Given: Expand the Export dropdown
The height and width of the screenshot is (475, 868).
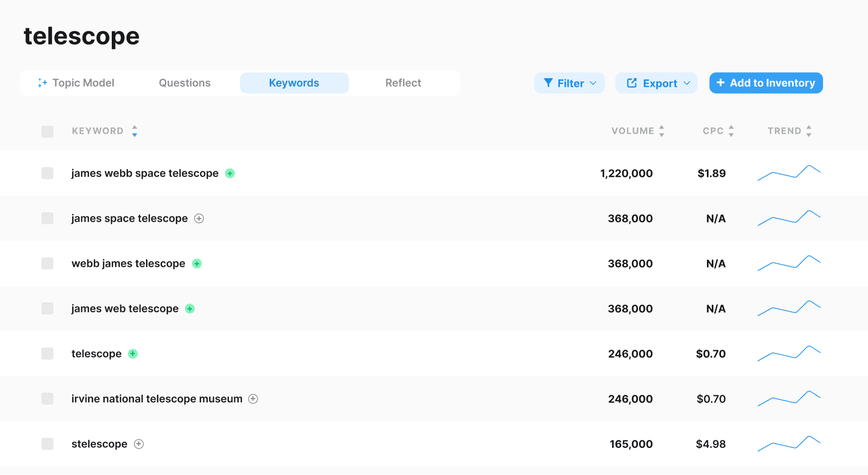Looking at the screenshot, I should click(656, 83).
